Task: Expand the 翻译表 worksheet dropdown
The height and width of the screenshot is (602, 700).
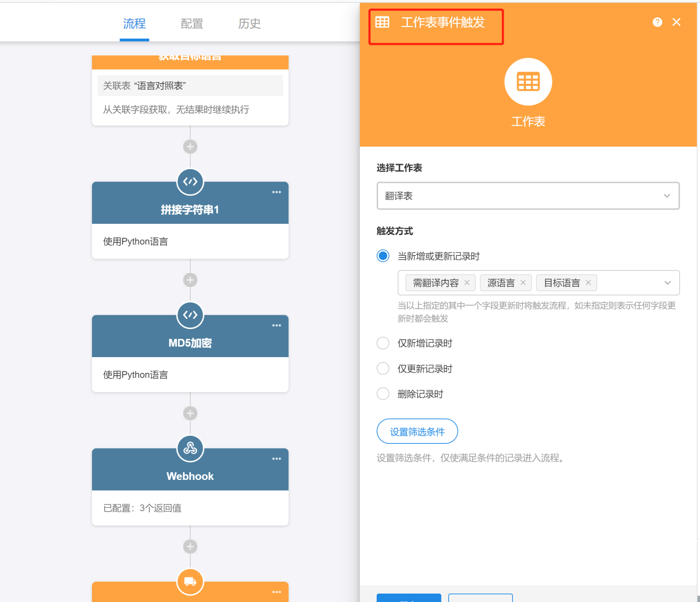Action: (528, 196)
